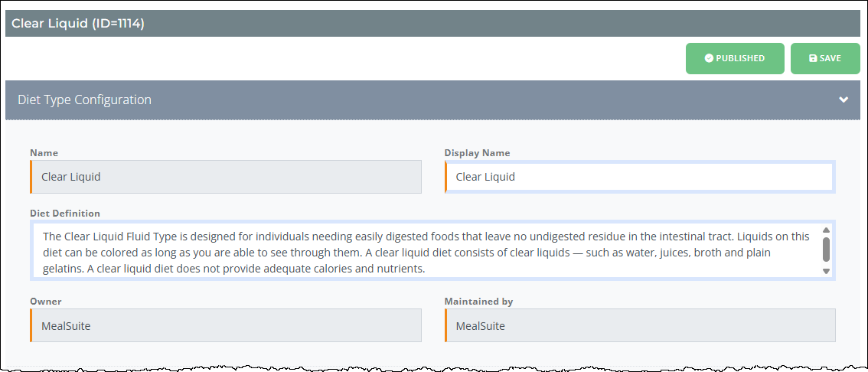Click the Name field label
Image resolution: width=868 pixels, height=372 pixels.
tap(44, 153)
